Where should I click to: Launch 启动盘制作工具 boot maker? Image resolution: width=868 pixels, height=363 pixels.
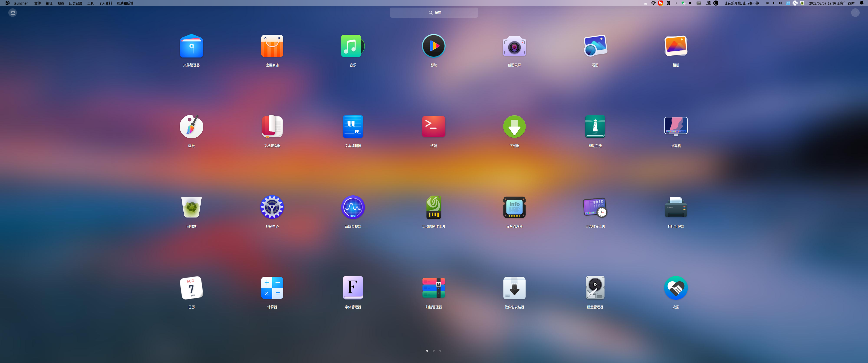click(433, 207)
